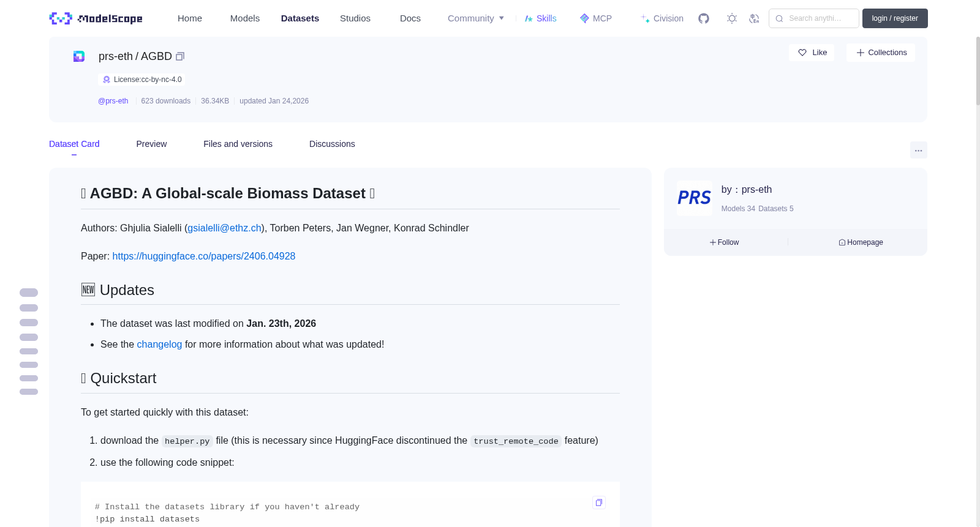This screenshot has height=527, width=980.
Task: Click the 'Datasets 5' count
Action: coord(776,209)
